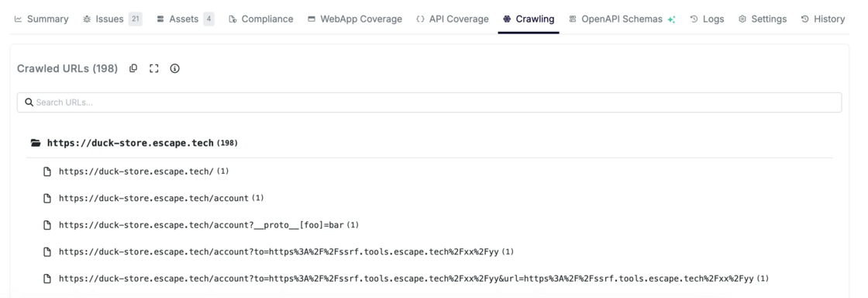868x298 pixels.
Task: View the Logs tab
Action: click(x=707, y=19)
